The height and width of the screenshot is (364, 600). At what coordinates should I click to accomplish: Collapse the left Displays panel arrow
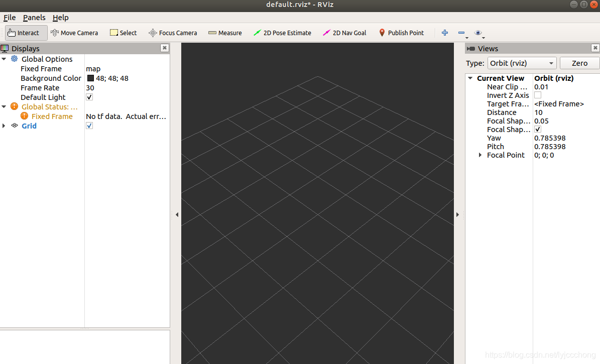click(177, 215)
